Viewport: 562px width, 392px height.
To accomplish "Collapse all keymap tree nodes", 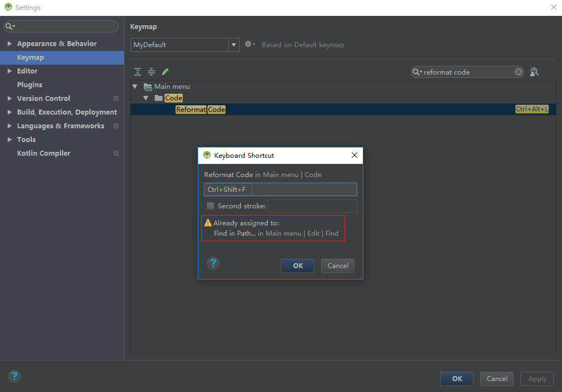I will 151,71.
